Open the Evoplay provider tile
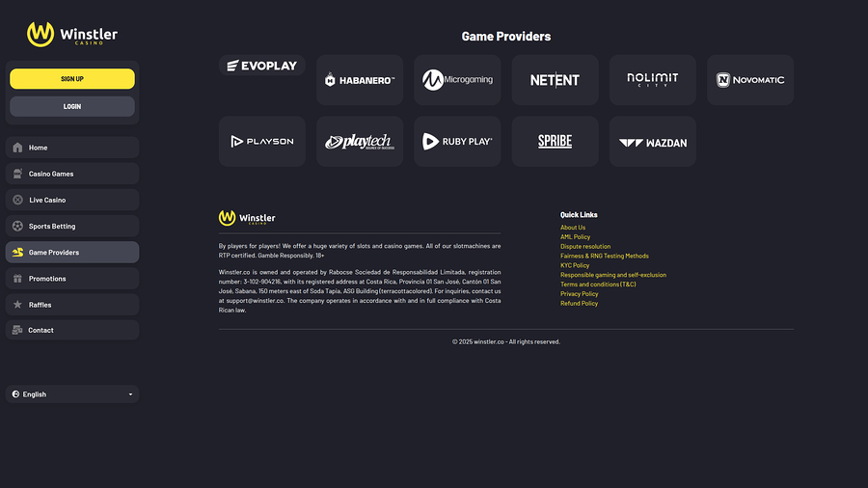This screenshot has width=868, height=488. pyautogui.click(x=261, y=66)
